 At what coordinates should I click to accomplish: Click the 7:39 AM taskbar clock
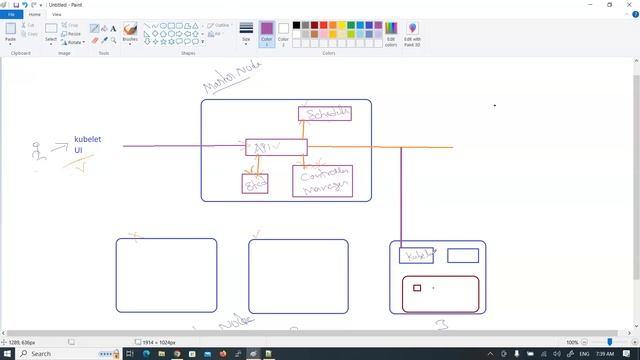click(x=605, y=353)
